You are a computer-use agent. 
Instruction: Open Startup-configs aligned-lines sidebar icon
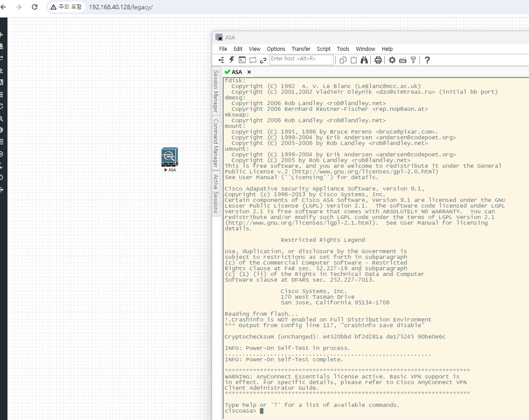(1, 70)
